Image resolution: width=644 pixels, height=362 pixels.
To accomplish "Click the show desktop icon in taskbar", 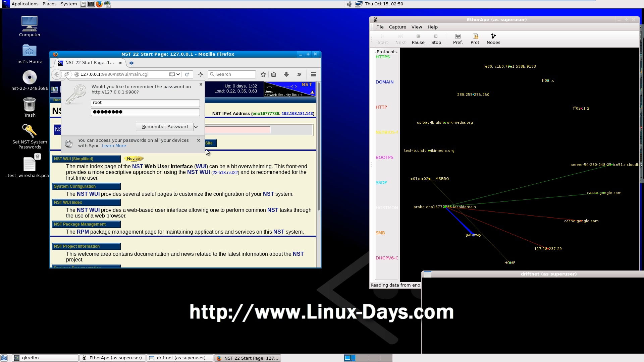I will [4, 358].
